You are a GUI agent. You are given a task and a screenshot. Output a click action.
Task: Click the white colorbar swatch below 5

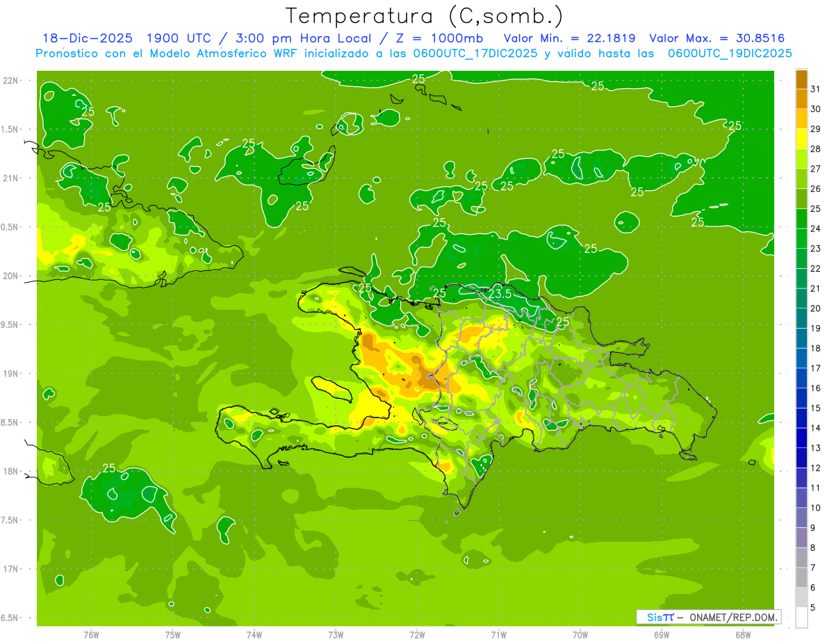tap(801, 617)
